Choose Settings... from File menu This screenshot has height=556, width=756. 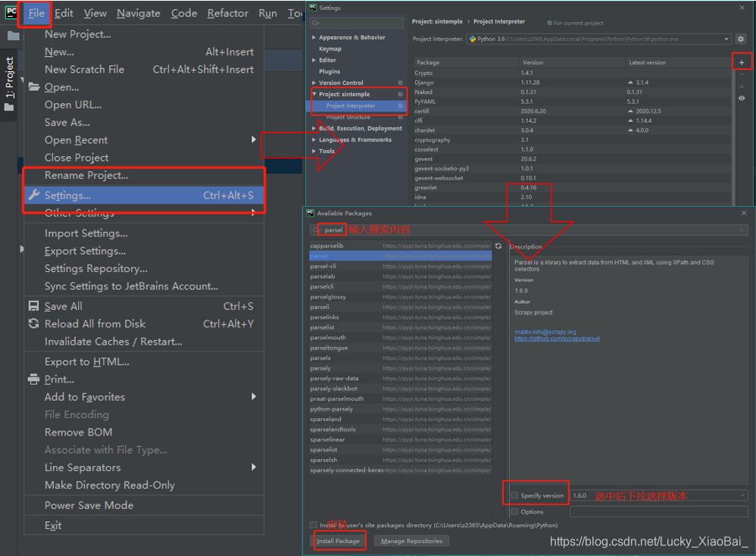[x=144, y=195]
